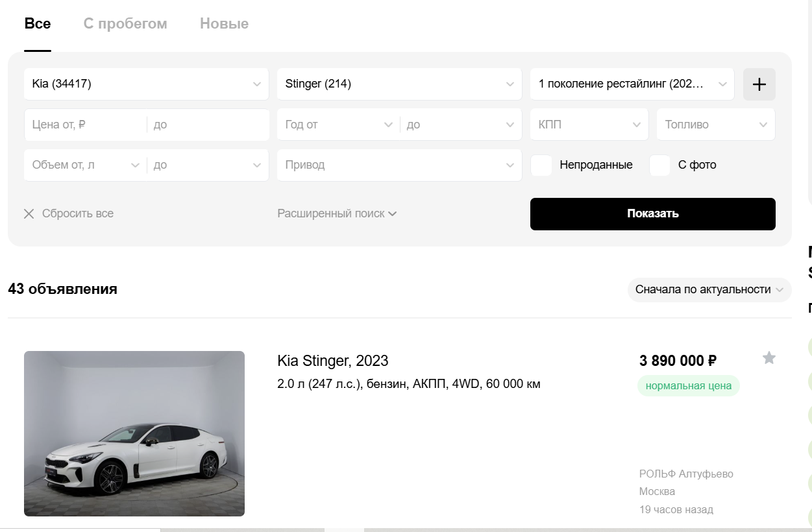Viewport: 812px width, 532px height.
Task: Open the Stinger model dropdown
Action: (x=399, y=84)
